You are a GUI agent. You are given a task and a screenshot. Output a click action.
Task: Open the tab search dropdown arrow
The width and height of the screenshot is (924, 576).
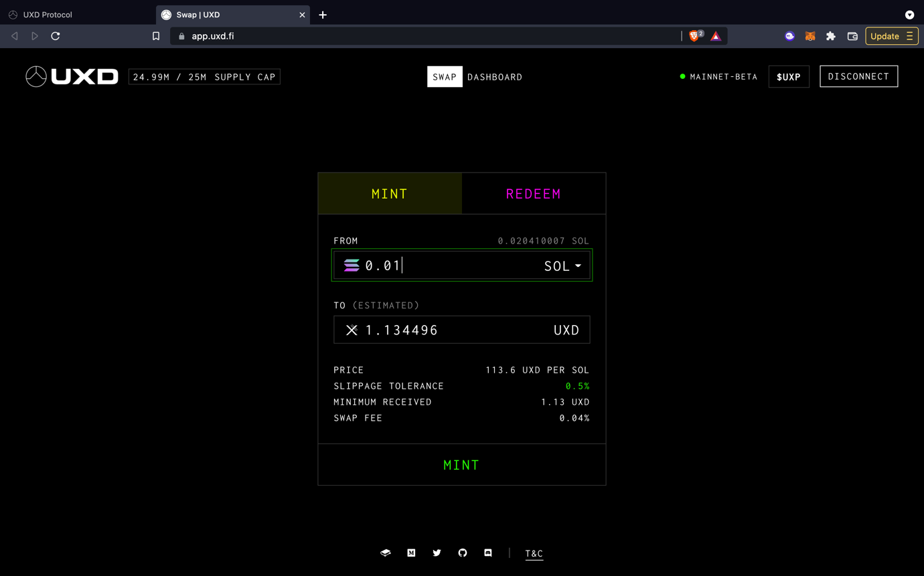(909, 15)
